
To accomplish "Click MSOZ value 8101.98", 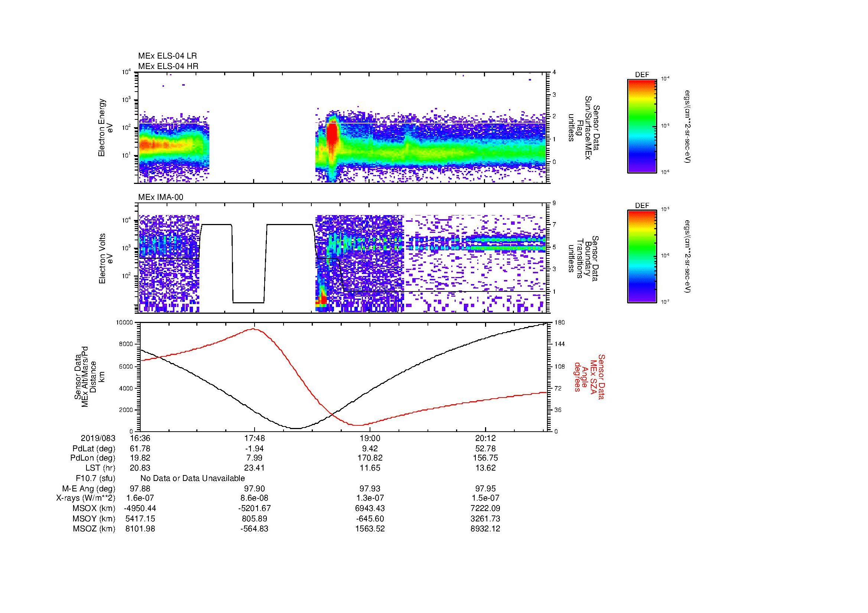I will [140, 529].
